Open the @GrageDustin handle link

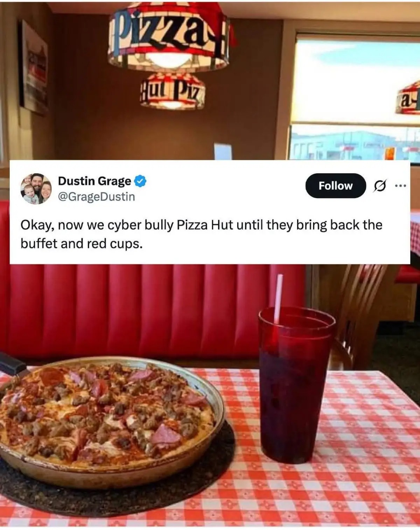96,197
